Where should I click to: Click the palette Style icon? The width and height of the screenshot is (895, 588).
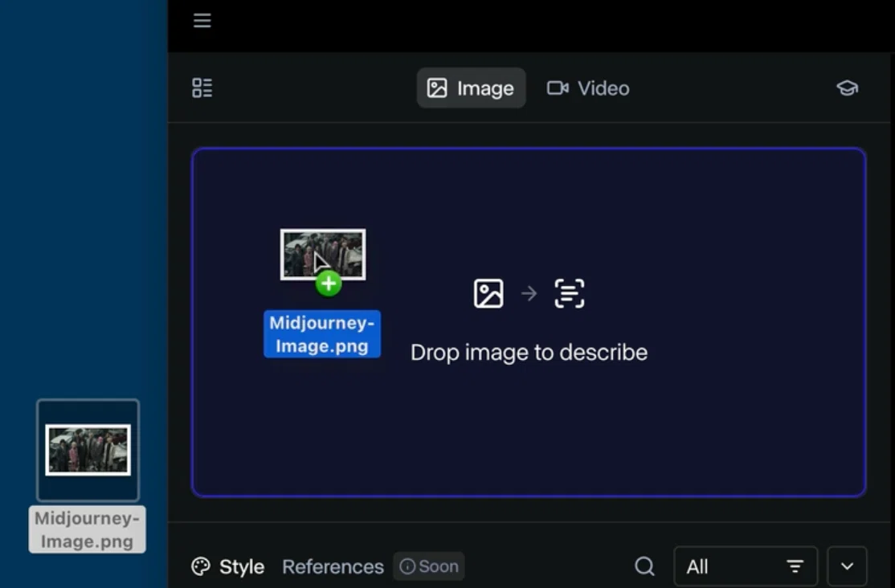(201, 566)
